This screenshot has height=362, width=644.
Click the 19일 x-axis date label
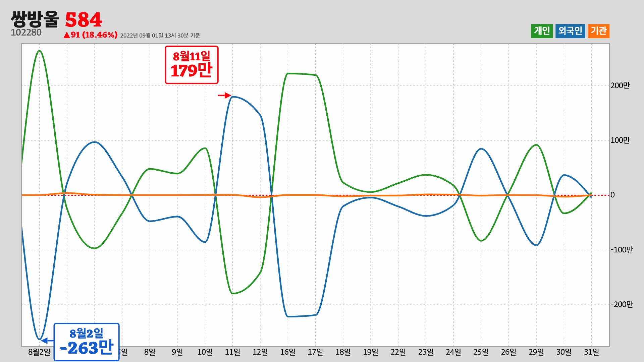(371, 352)
